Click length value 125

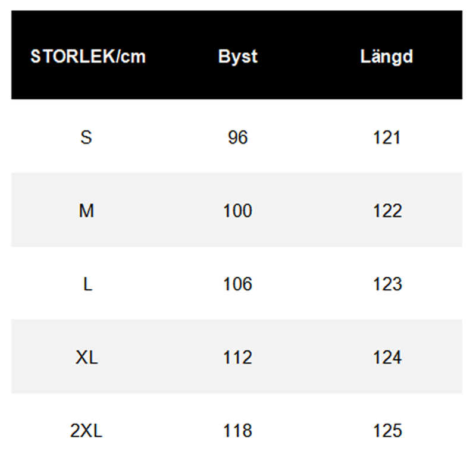[x=387, y=430]
